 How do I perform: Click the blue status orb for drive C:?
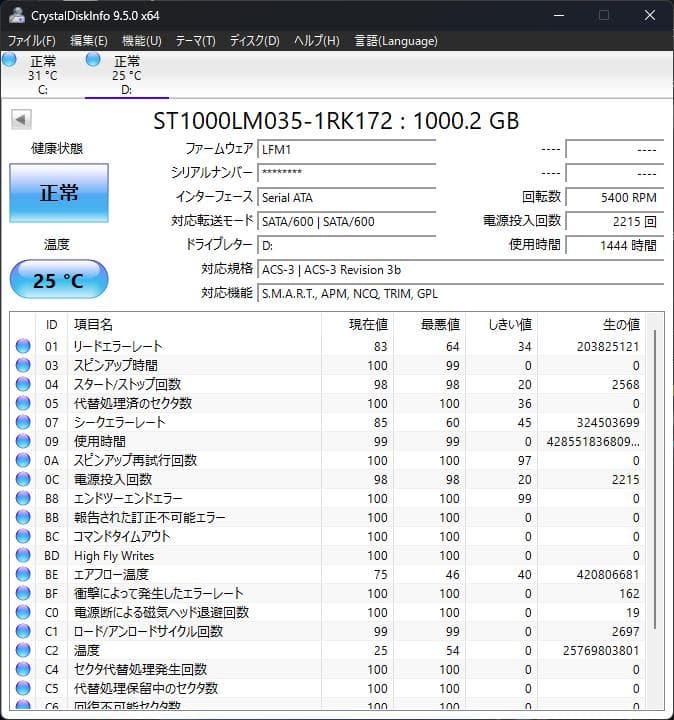[9, 60]
